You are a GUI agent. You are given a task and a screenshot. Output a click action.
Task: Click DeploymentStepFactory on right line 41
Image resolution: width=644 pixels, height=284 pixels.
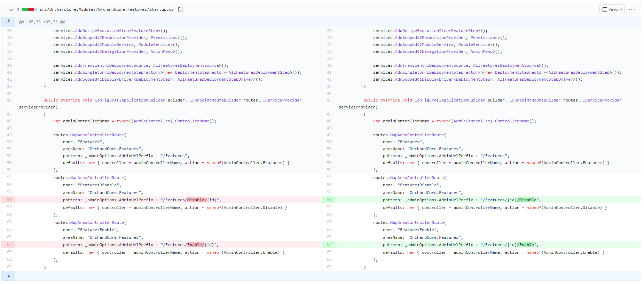[520, 72]
